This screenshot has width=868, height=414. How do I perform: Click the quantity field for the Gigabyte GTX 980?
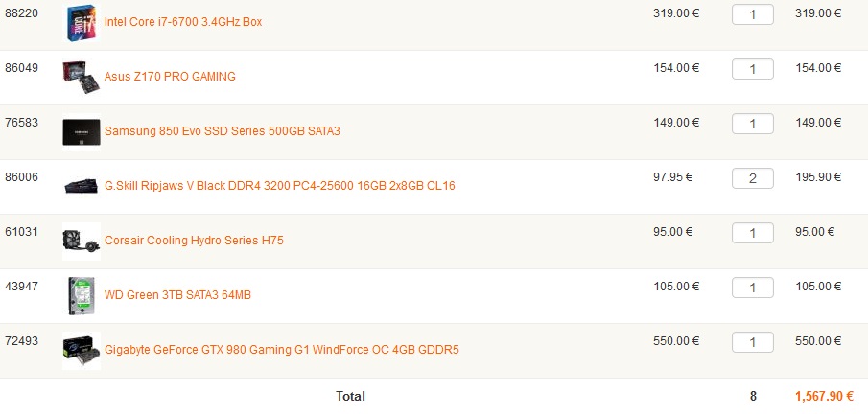(x=752, y=342)
